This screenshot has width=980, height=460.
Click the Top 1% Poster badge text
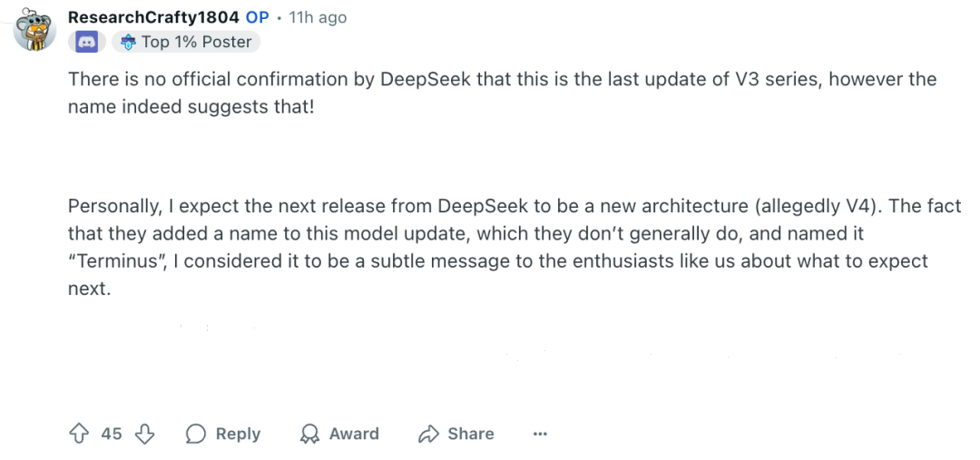point(197,42)
